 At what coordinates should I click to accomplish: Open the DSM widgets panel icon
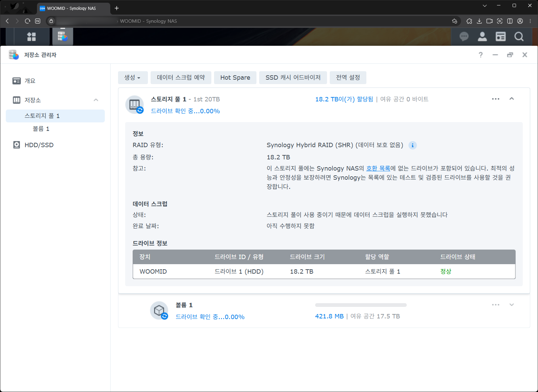point(500,37)
